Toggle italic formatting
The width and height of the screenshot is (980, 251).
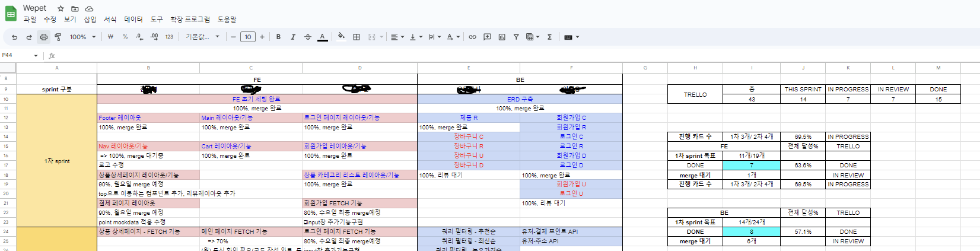click(x=293, y=37)
